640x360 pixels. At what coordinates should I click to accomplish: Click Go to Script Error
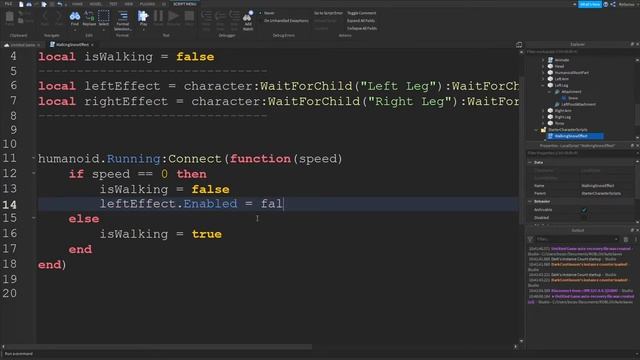[x=328, y=13]
